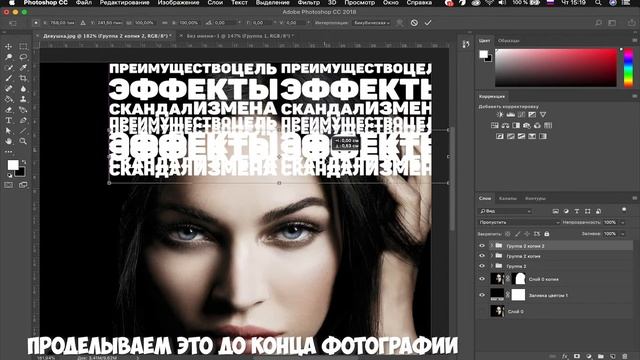Open the opacity slider dropdown arrow
The image size is (640, 360).
tap(622, 222)
